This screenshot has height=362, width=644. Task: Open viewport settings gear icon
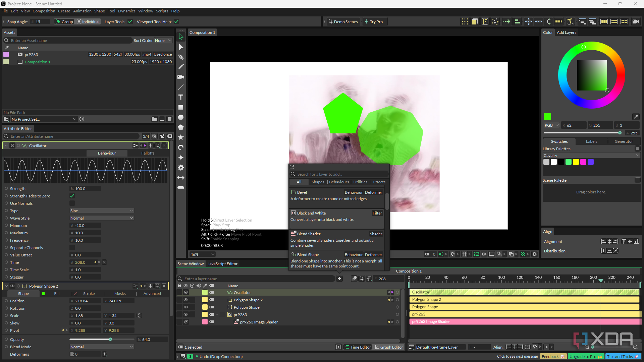coord(535,254)
